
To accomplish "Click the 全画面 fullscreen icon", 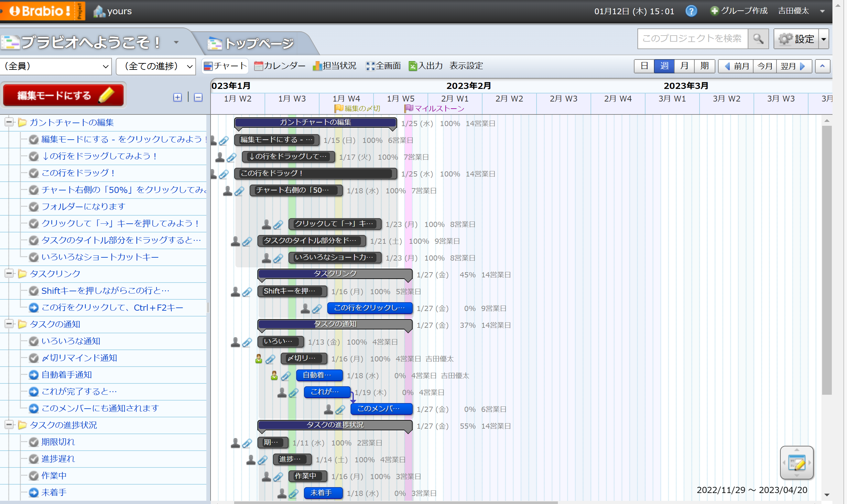I will pyautogui.click(x=370, y=66).
